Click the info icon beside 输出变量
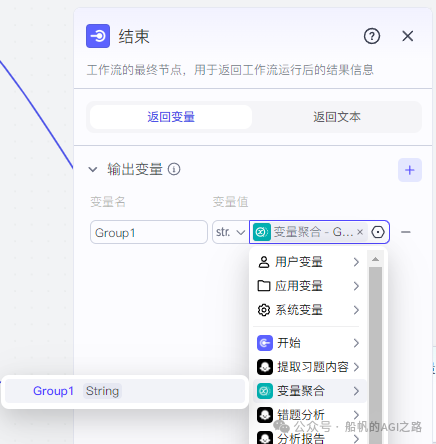Viewport: 436px width, 444px height. coord(174,169)
